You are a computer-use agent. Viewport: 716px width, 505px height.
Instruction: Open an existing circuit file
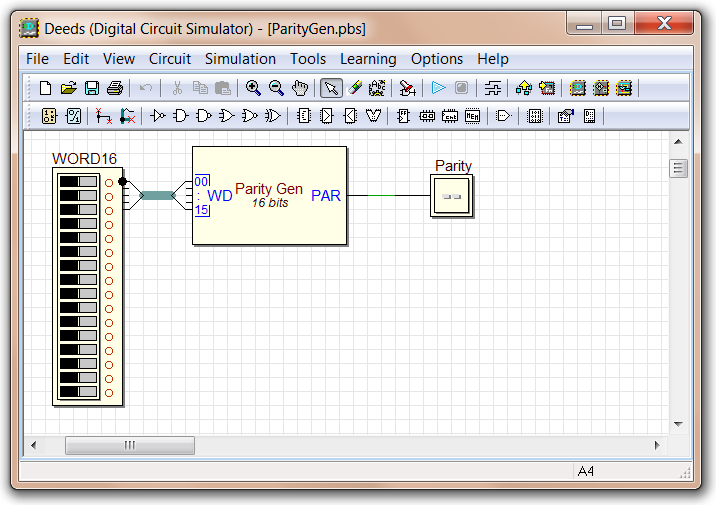68,88
